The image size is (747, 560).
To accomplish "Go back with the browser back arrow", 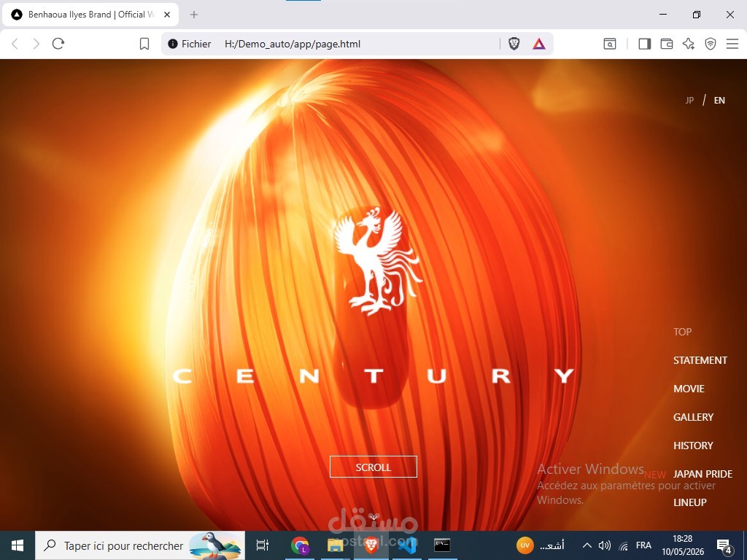I will [x=15, y=44].
